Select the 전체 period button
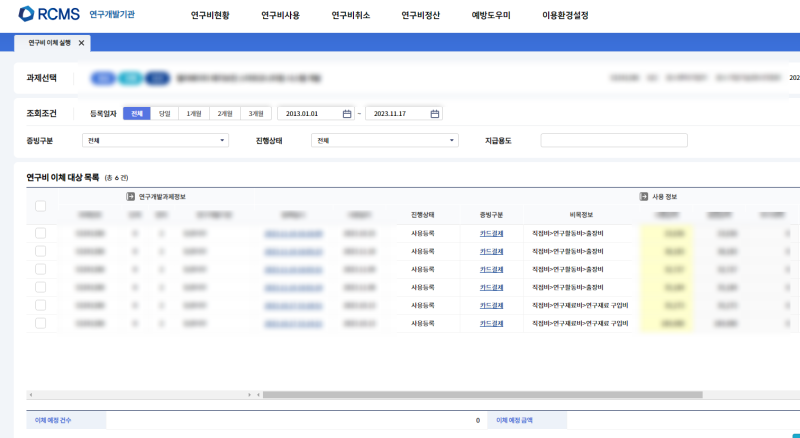Screen dimensions: 800x438 [x=137, y=113]
